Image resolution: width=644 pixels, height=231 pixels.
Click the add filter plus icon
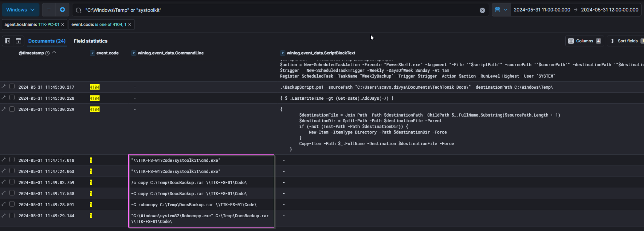tap(62, 10)
